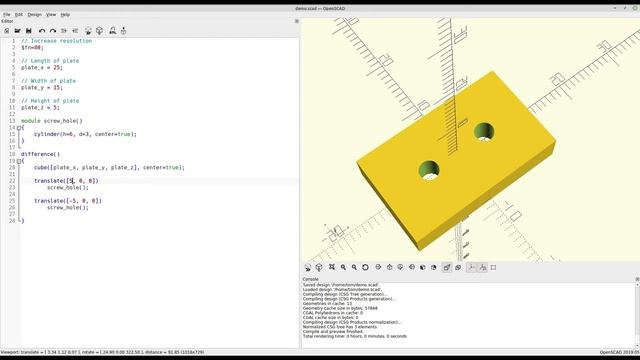Redo the last edit
Image resolution: width=640 pixels, height=360 pixels.
[53, 31]
